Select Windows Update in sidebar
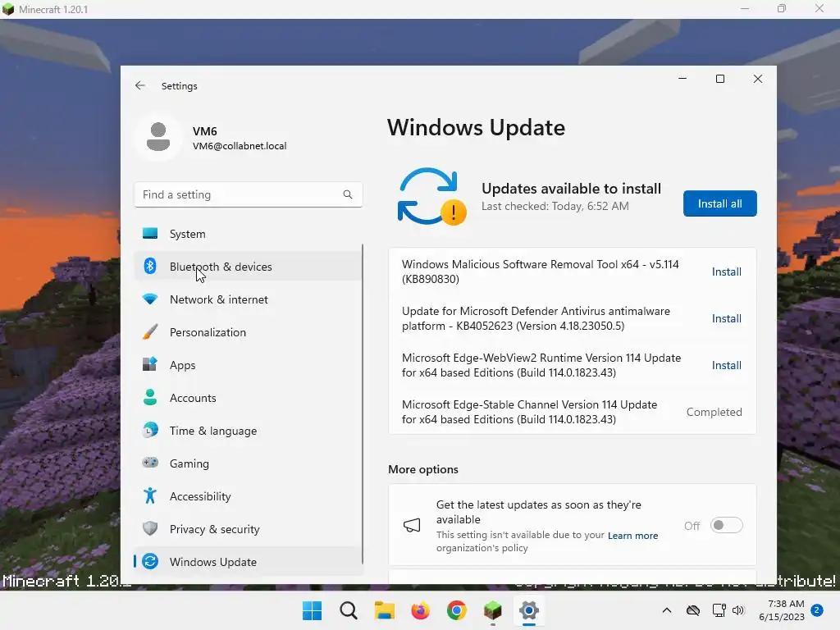Screen dimensions: 840x630 coord(248,561)
